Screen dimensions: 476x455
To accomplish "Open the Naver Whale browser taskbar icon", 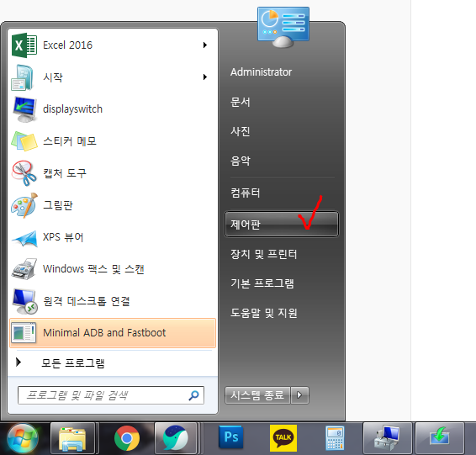I will coord(176,438).
